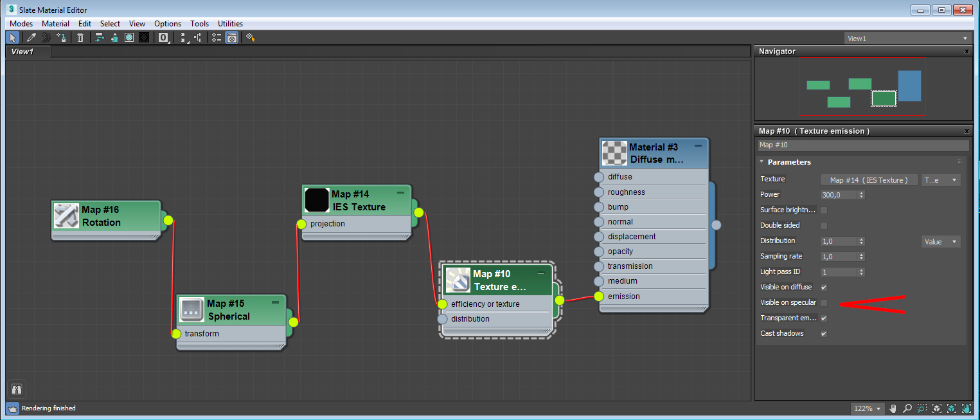Click Put Material to Scene icon
980x420 pixels.
point(46,37)
